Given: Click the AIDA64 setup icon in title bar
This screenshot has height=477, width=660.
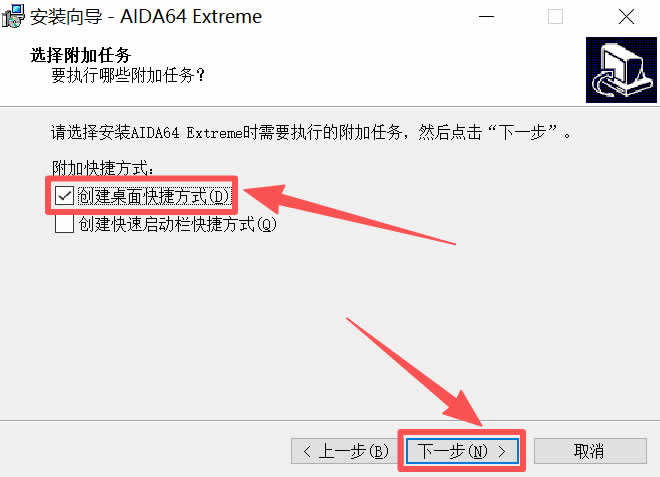Looking at the screenshot, I should click(13, 16).
